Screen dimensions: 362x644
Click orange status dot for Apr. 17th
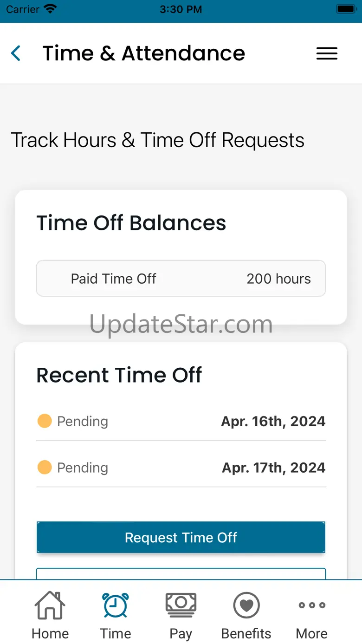click(45, 467)
